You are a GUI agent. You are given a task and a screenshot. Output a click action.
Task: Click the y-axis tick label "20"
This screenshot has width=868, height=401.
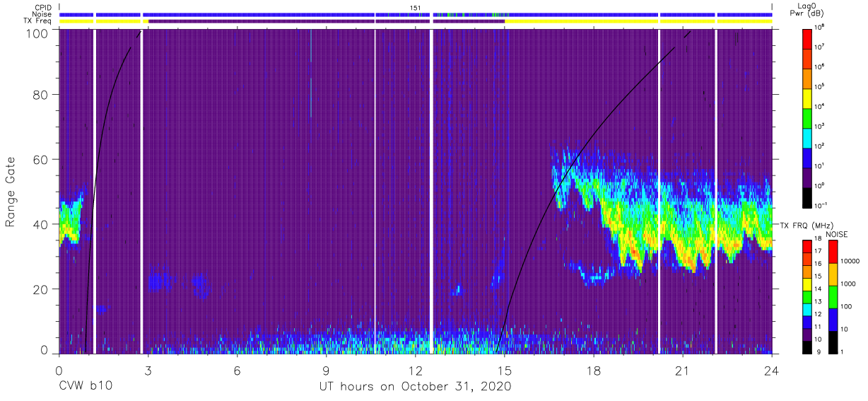pos(40,289)
